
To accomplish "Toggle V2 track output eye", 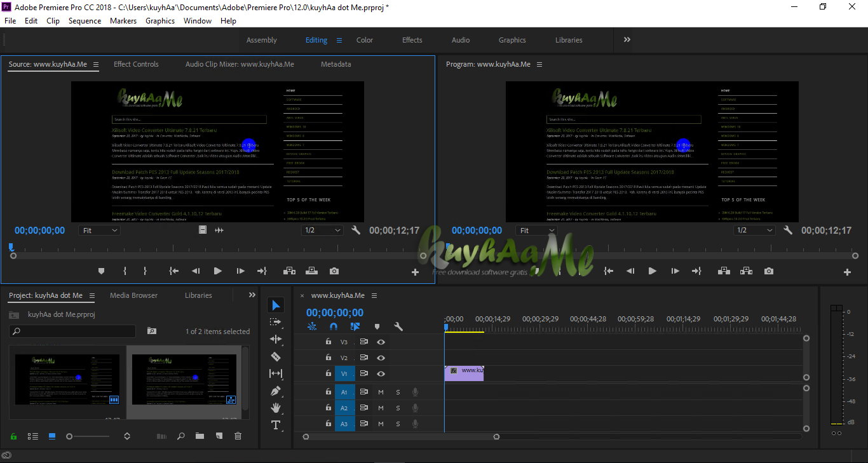I will (x=381, y=358).
